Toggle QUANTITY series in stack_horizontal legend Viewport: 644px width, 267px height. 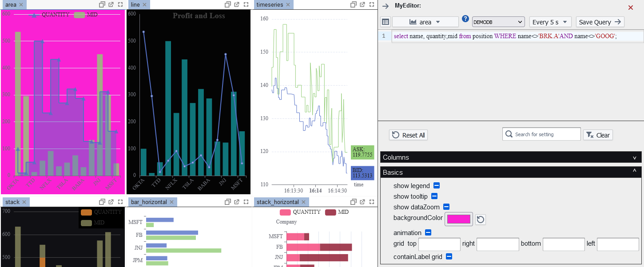coord(300,212)
